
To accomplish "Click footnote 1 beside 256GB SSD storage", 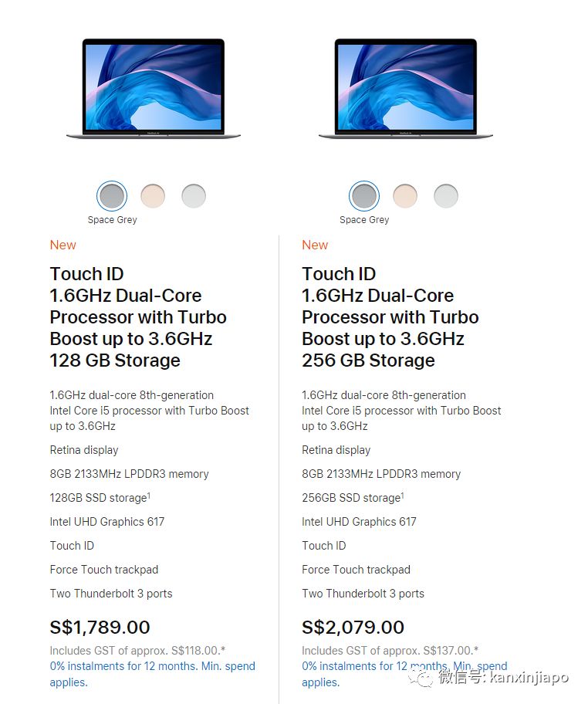I will pos(402,496).
